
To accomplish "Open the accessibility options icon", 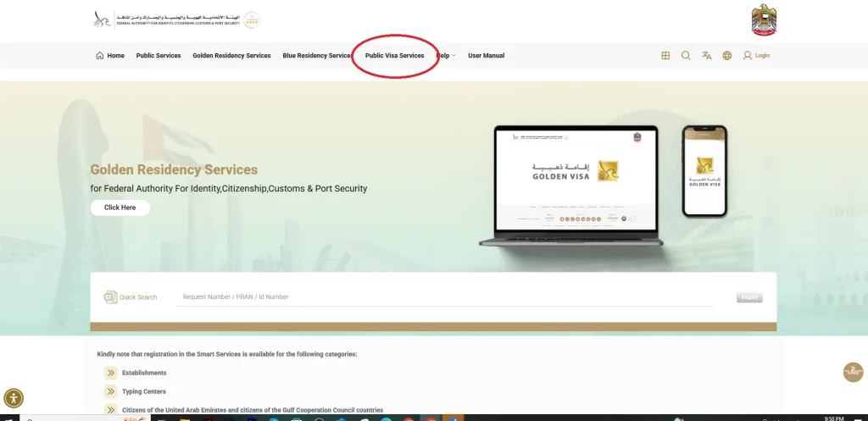I will [x=14, y=398].
